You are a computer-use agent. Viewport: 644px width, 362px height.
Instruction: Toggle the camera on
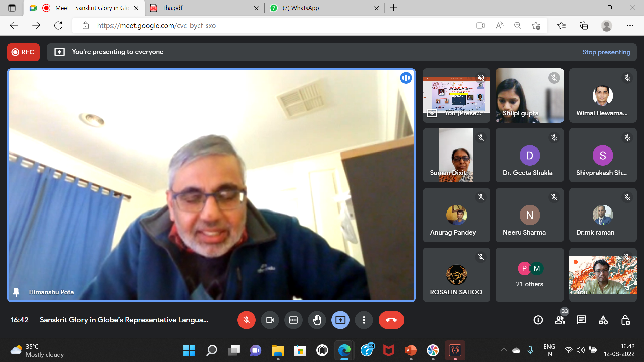270,320
